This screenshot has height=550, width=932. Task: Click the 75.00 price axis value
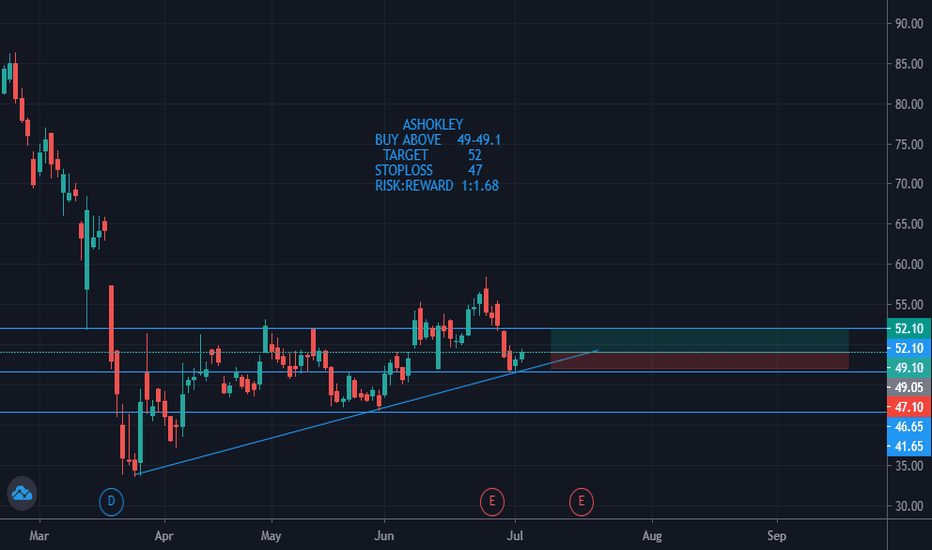point(909,144)
